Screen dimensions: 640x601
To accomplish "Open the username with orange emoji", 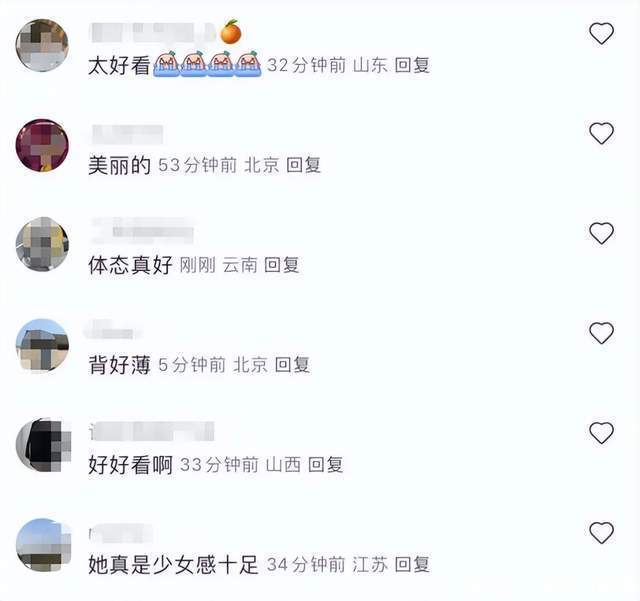I will point(165,32).
